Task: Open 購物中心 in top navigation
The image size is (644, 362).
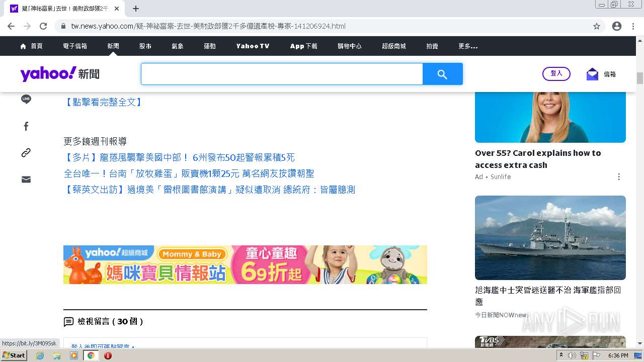Action: (x=350, y=46)
